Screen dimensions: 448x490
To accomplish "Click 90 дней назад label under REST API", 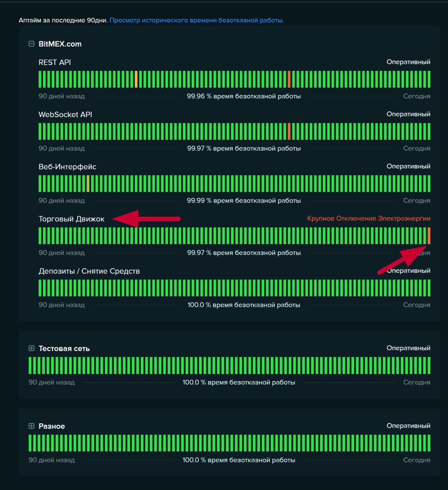I will (x=62, y=96).
